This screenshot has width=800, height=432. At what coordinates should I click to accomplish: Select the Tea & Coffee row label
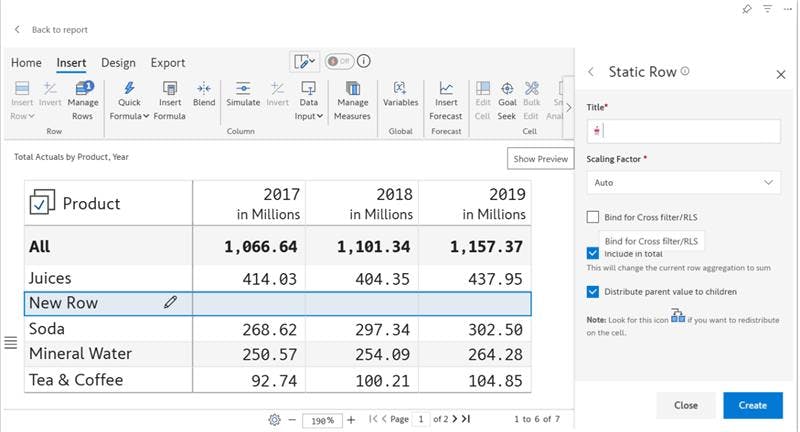(76, 380)
